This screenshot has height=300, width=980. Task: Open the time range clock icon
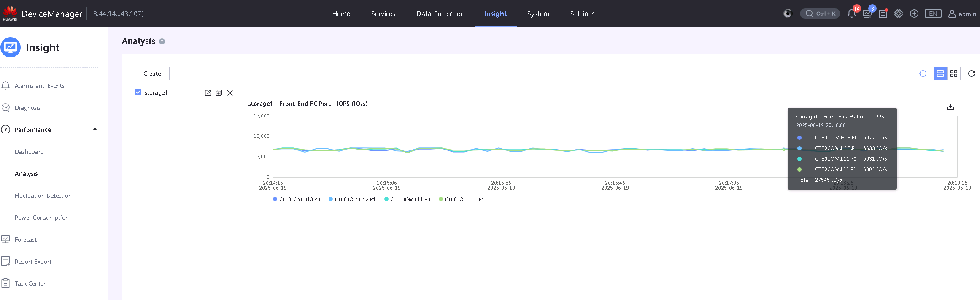[923, 74]
